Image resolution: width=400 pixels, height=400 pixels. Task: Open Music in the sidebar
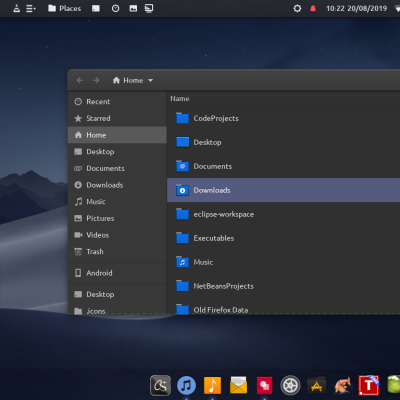click(117, 202)
